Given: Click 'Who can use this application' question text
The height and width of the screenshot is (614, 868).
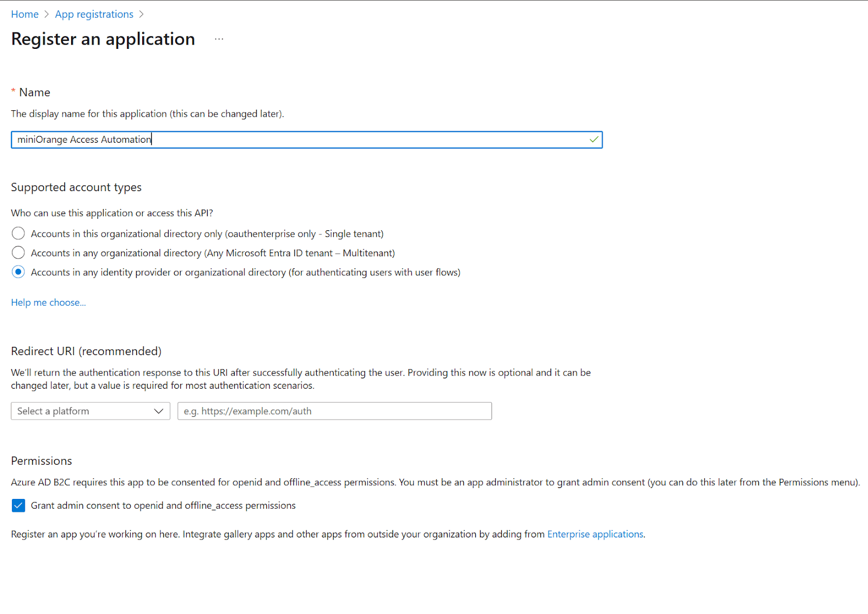Looking at the screenshot, I should [112, 213].
